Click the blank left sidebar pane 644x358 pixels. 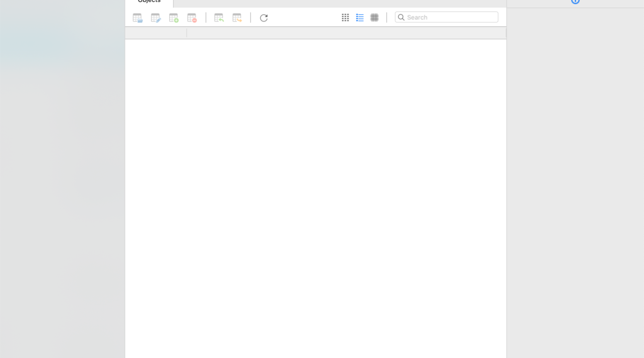pos(62,188)
